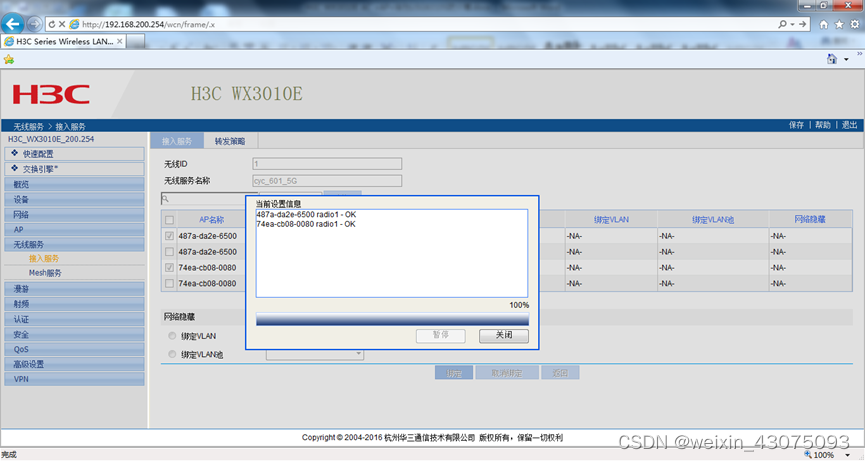Image resolution: width=865 pixels, height=461 pixels.
Task: Click 无线服务名称 field cyc_601_5G
Action: tap(327, 181)
